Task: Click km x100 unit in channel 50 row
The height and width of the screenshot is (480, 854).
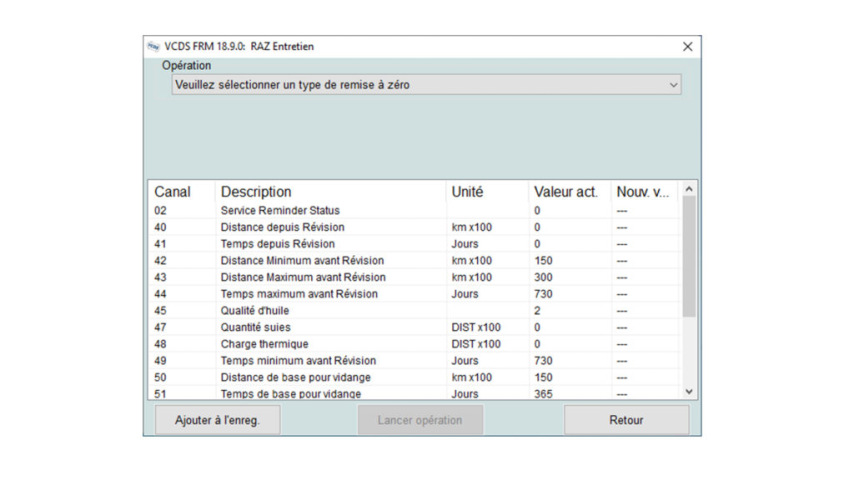Action: pyautogui.click(x=472, y=378)
